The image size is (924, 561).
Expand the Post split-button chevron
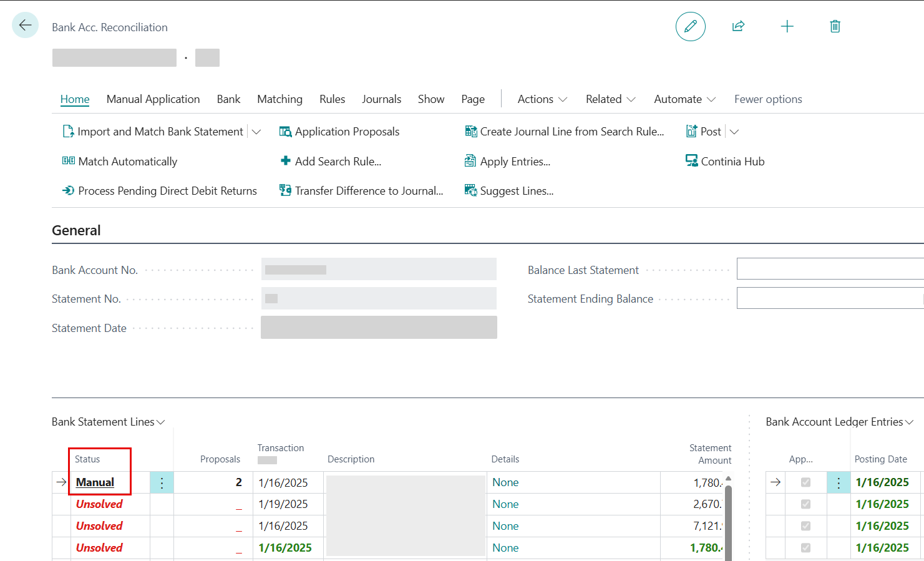(x=734, y=131)
